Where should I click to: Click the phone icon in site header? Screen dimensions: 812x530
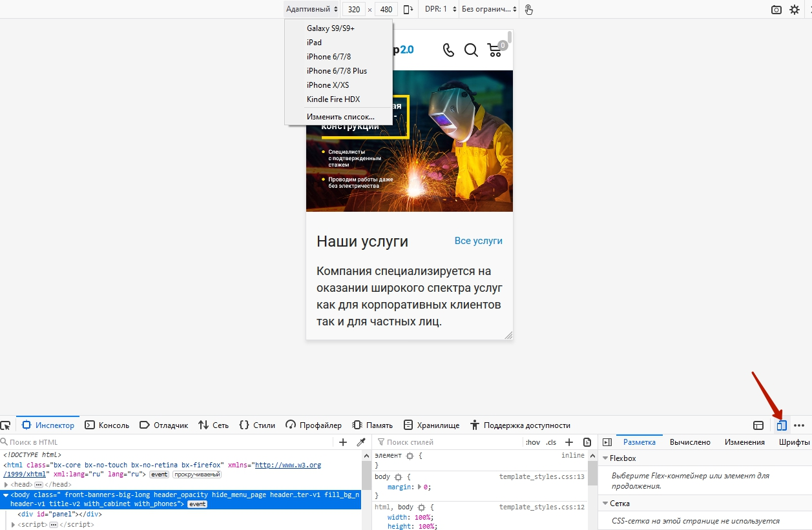pos(448,50)
